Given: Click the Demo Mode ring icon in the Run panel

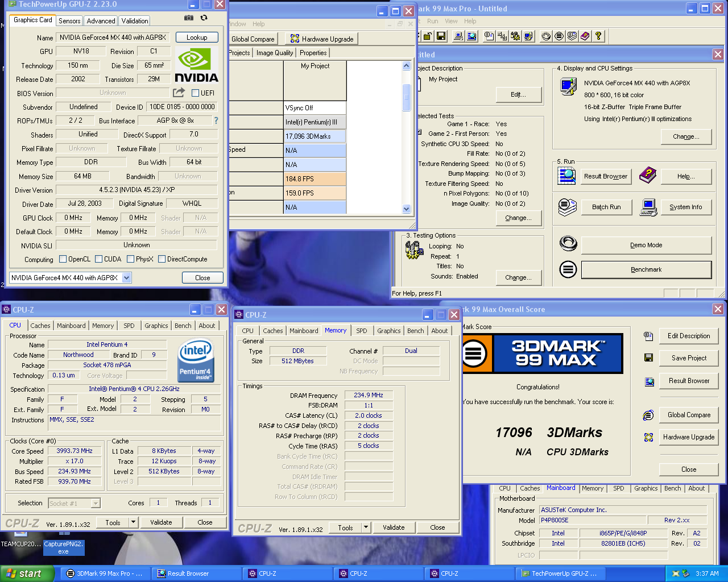Looking at the screenshot, I should (568, 244).
